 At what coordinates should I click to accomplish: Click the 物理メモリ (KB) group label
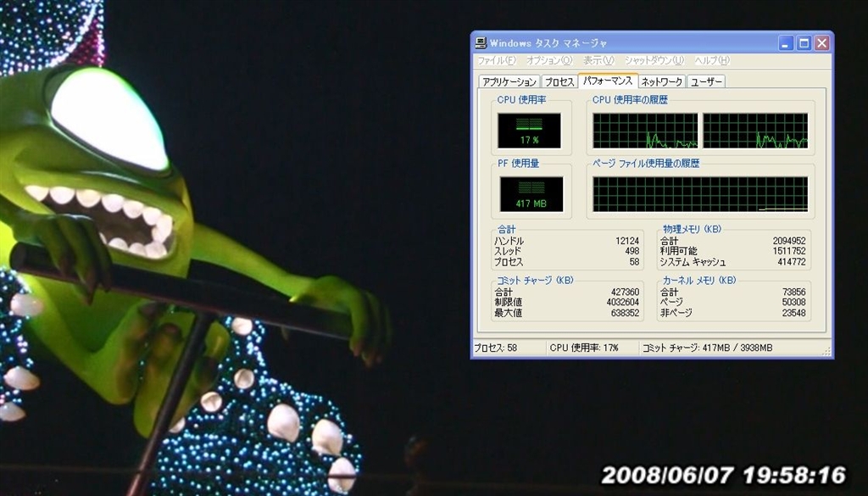693,229
